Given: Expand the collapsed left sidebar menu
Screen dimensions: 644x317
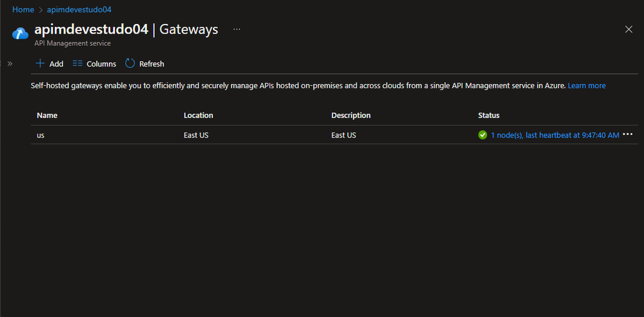Looking at the screenshot, I should [x=10, y=63].
